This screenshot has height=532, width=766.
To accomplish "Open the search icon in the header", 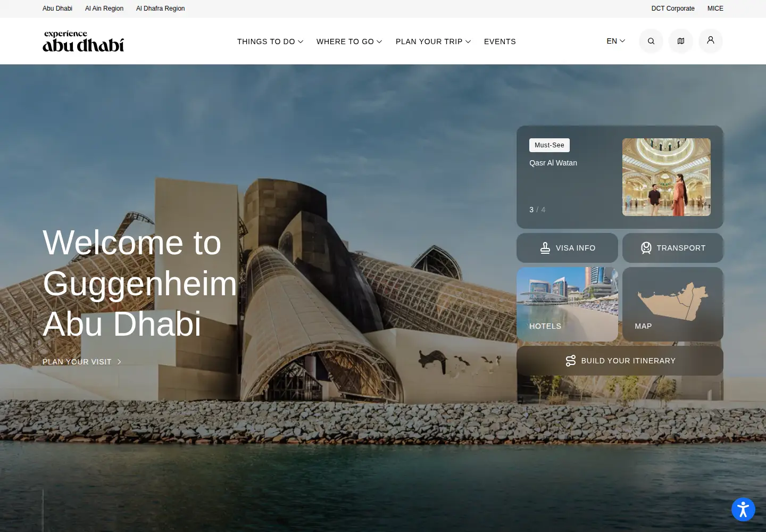I will click(x=651, y=41).
